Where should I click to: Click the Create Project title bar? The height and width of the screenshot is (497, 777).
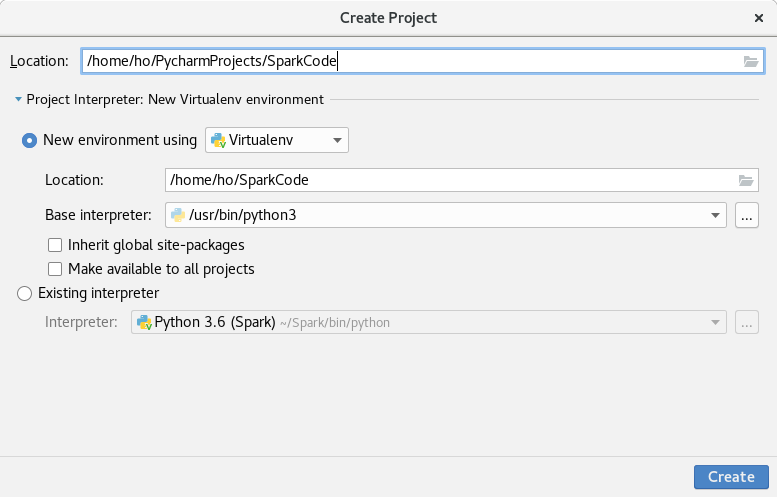coord(388,17)
